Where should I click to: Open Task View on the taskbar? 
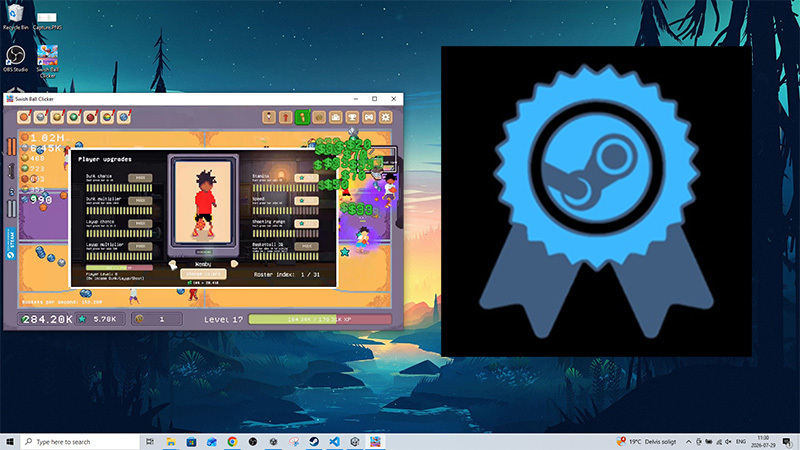click(149, 442)
